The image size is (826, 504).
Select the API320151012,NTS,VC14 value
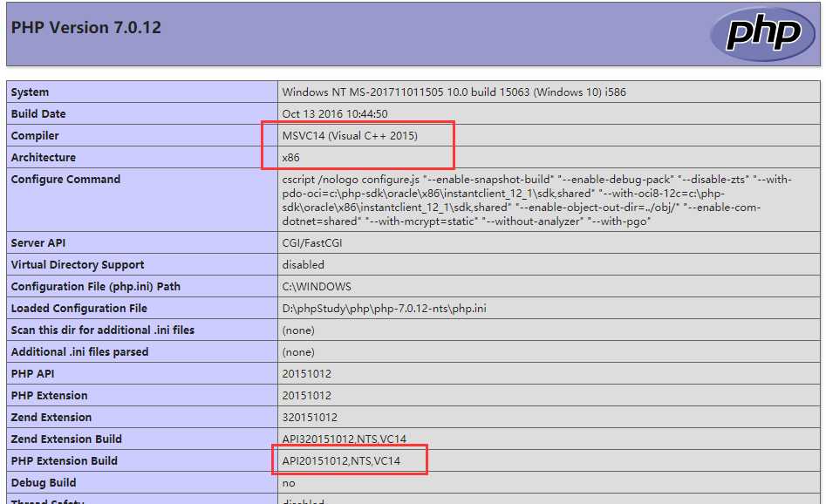pyautogui.click(x=344, y=439)
